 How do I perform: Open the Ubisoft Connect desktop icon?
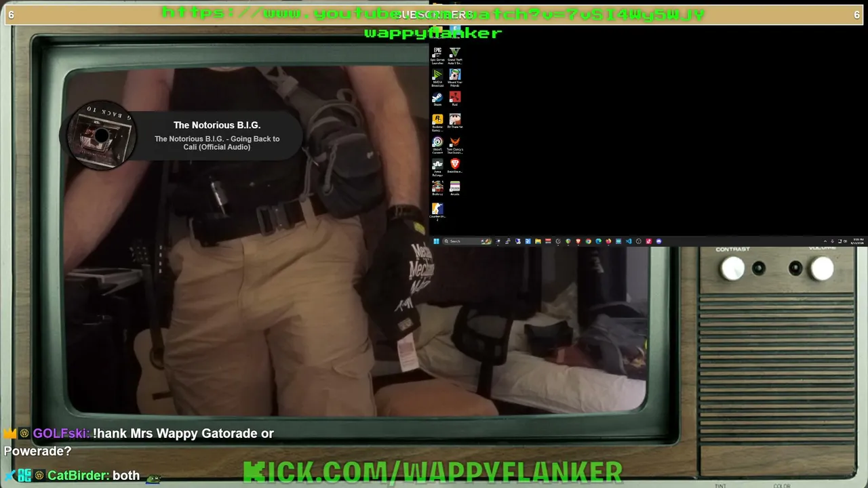click(x=437, y=144)
